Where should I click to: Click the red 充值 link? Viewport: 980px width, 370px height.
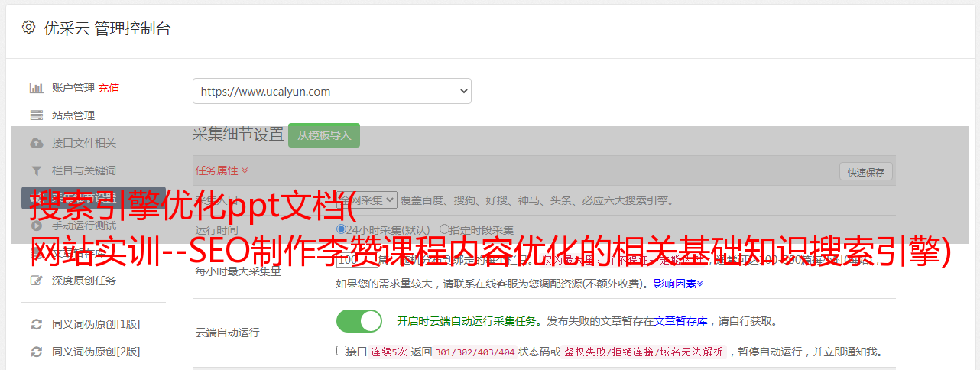point(109,88)
